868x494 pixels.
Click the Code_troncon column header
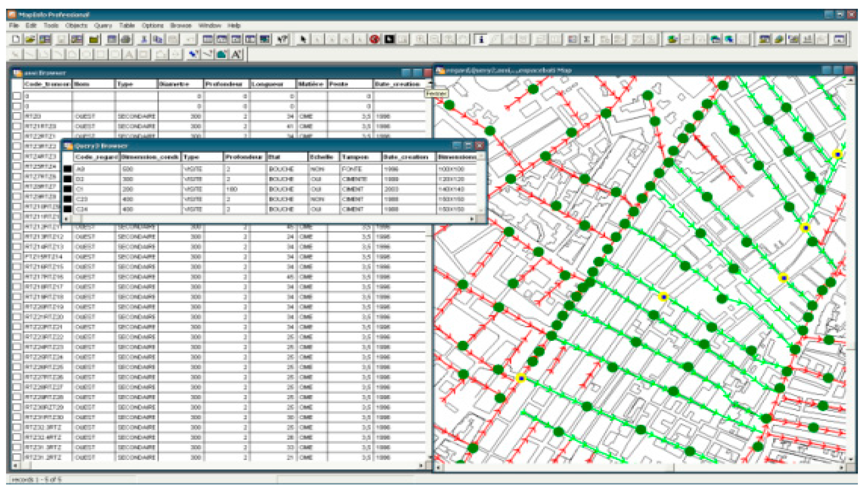pyautogui.click(x=48, y=84)
